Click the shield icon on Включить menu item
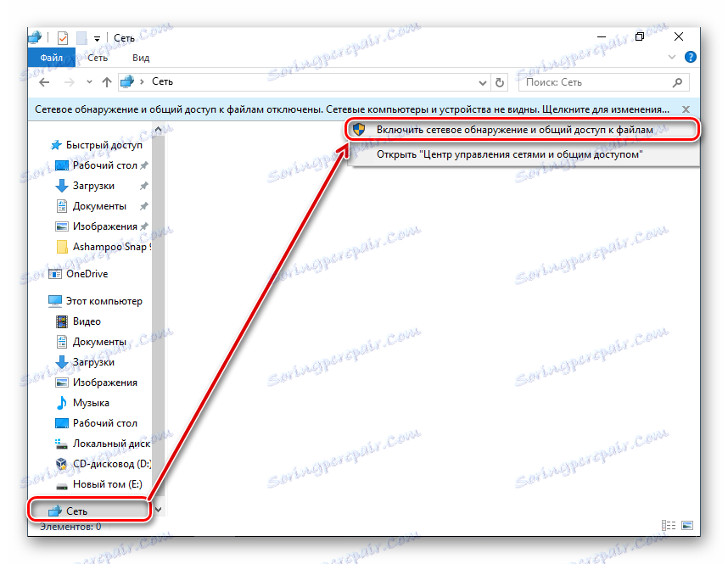 (x=358, y=130)
